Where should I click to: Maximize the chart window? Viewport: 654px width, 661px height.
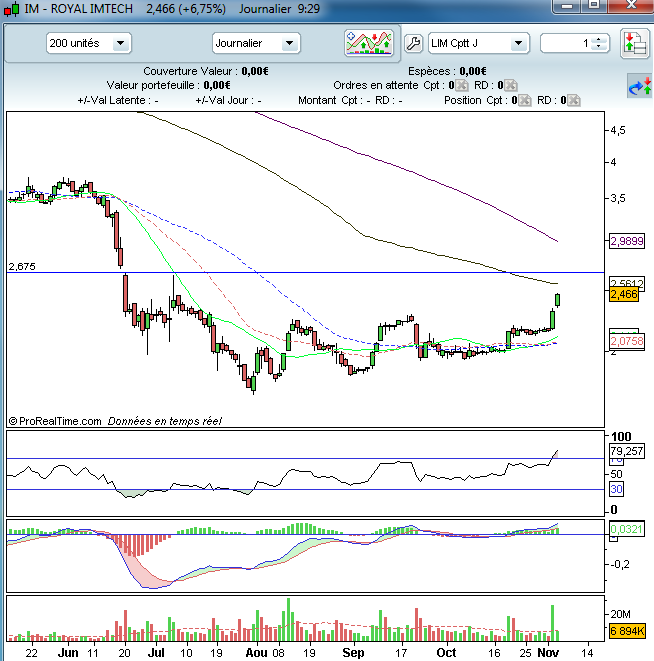[x=594, y=6]
